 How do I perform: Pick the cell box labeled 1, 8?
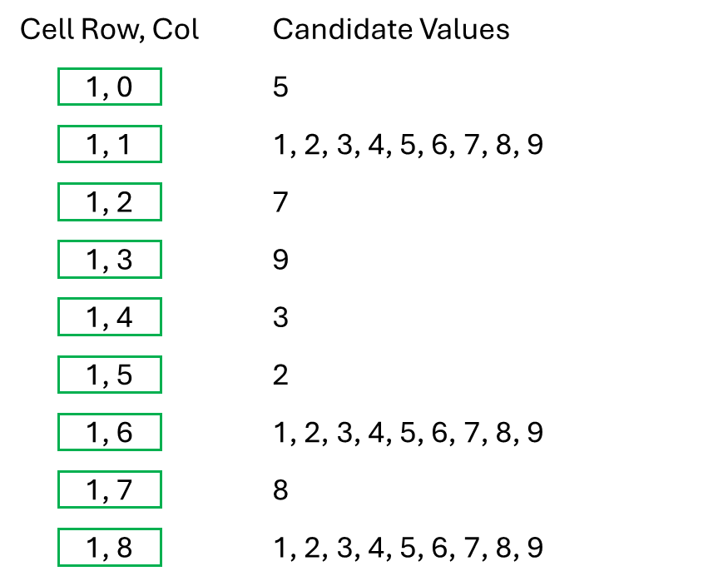[109, 548]
